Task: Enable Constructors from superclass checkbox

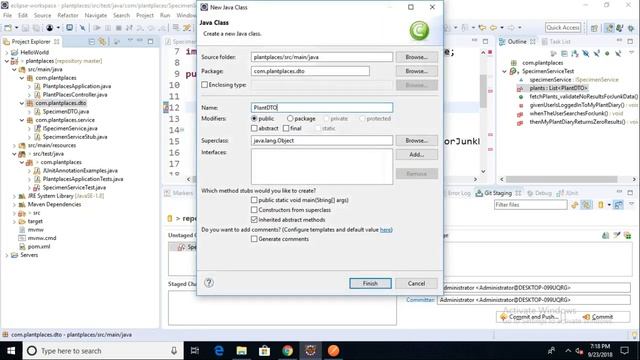Action: 254,210
